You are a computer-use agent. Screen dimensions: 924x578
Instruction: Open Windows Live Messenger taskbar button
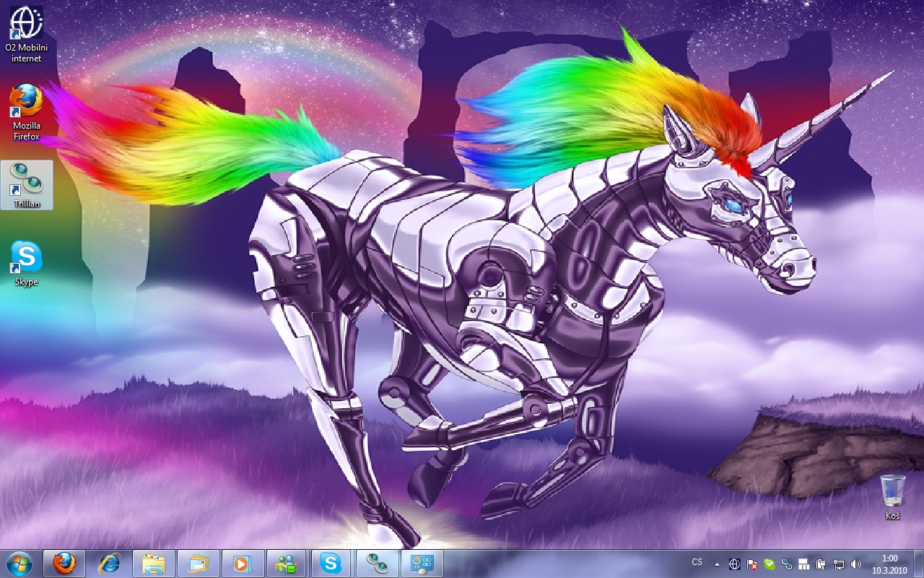tap(287, 563)
